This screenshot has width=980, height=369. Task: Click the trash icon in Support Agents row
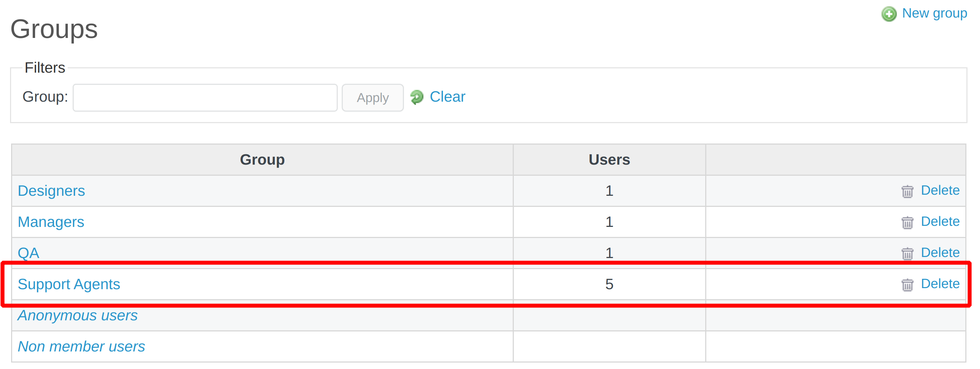tap(907, 285)
